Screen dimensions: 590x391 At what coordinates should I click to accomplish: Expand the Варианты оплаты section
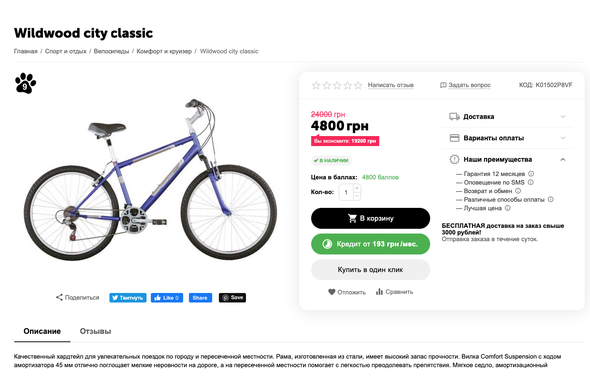click(x=507, y=138)
